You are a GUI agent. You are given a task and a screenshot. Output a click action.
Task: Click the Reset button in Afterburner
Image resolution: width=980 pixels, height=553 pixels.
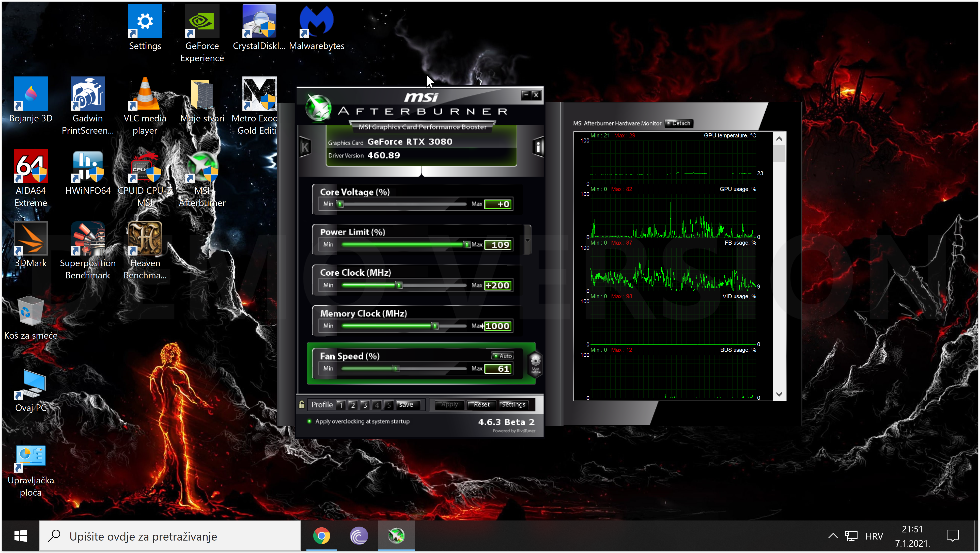[481, 405]
